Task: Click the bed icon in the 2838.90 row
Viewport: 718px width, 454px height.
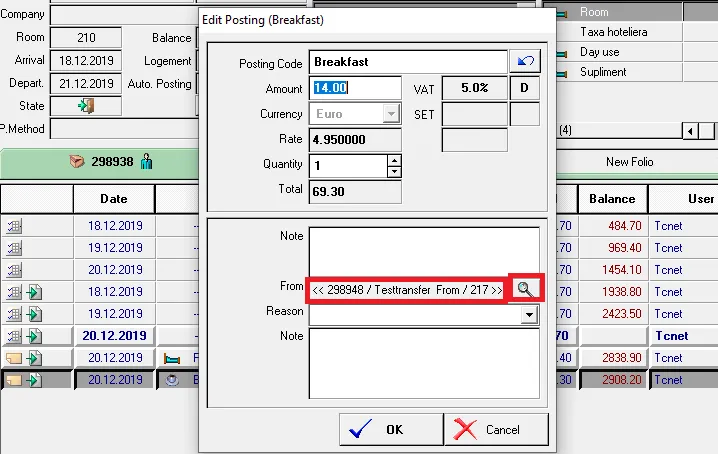Action: click(172, 359)
